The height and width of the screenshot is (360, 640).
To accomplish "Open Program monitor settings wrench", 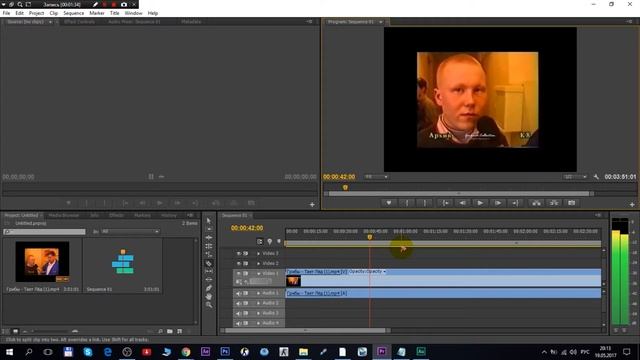I will tap(596, 177).
